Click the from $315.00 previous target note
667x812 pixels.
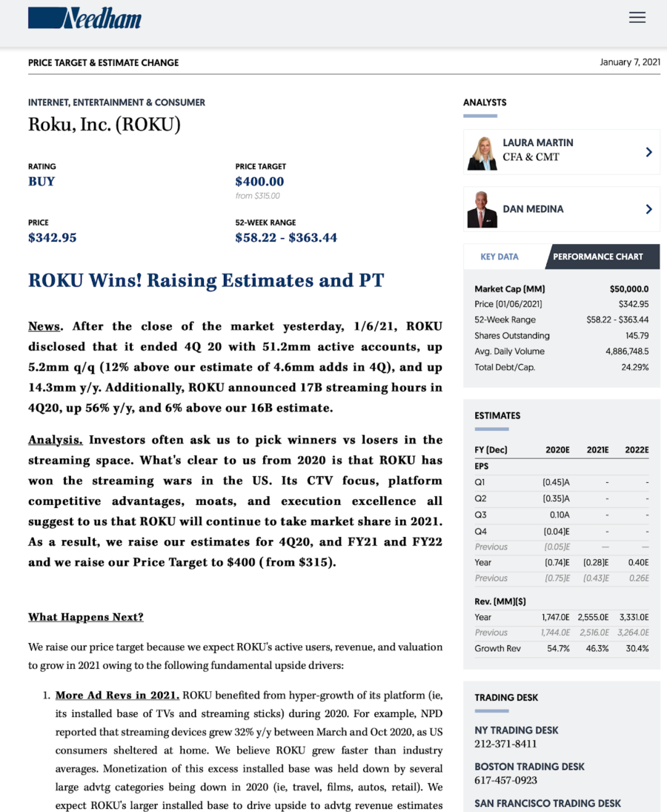tap(257, 196)
